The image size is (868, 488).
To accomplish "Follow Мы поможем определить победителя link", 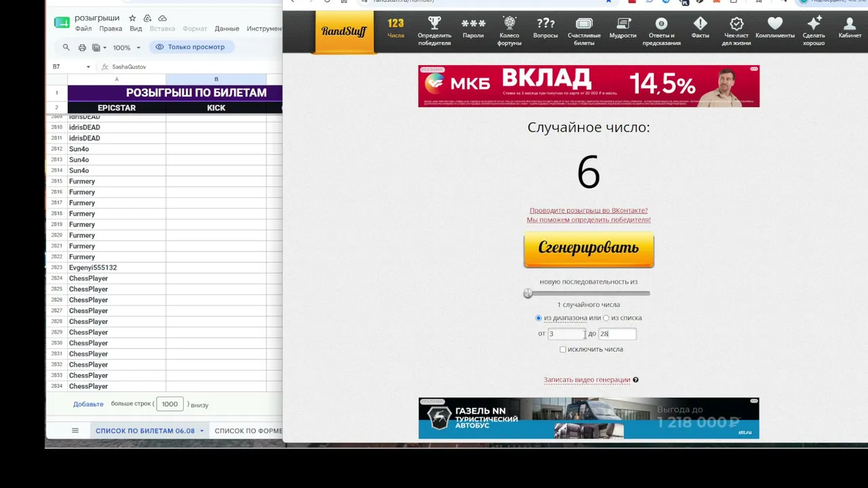I will (x=589, y=220).
